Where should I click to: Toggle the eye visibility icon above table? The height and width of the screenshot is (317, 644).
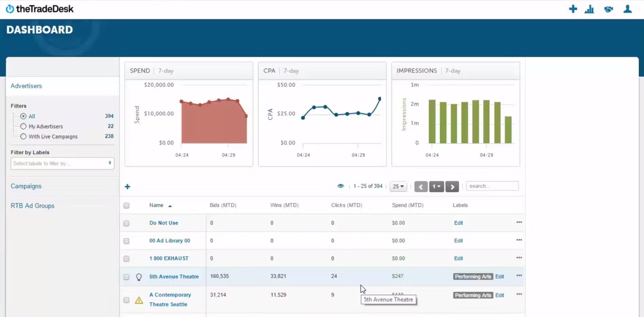pos(340,186)
